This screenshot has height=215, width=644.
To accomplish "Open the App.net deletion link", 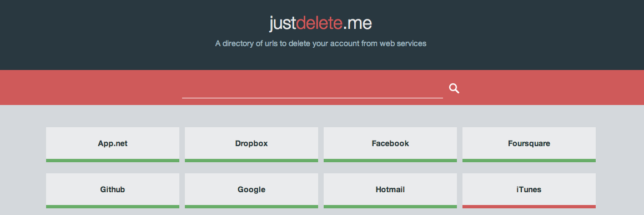I will (113, 143).
